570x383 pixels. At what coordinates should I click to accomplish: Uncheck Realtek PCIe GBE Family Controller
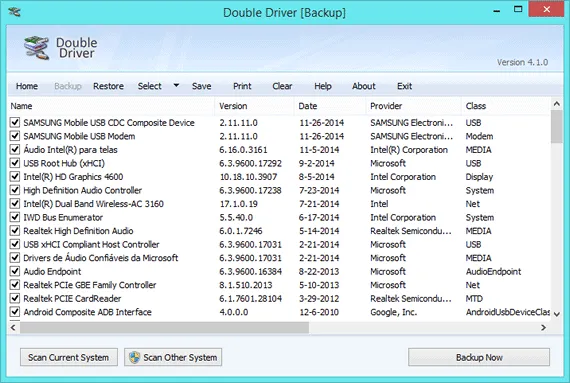15,285
